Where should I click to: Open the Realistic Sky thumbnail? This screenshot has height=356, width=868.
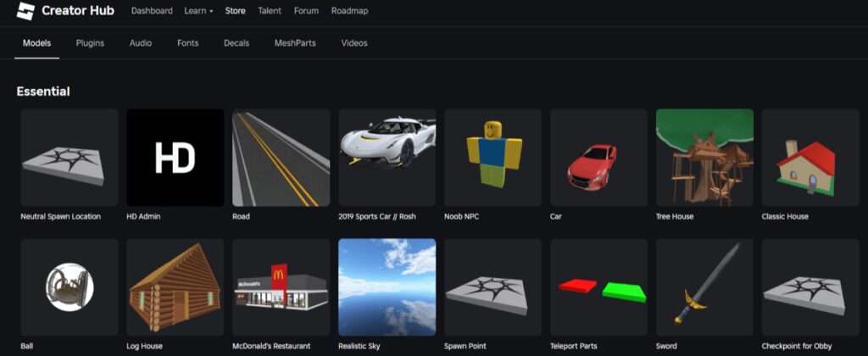point(387,287)
